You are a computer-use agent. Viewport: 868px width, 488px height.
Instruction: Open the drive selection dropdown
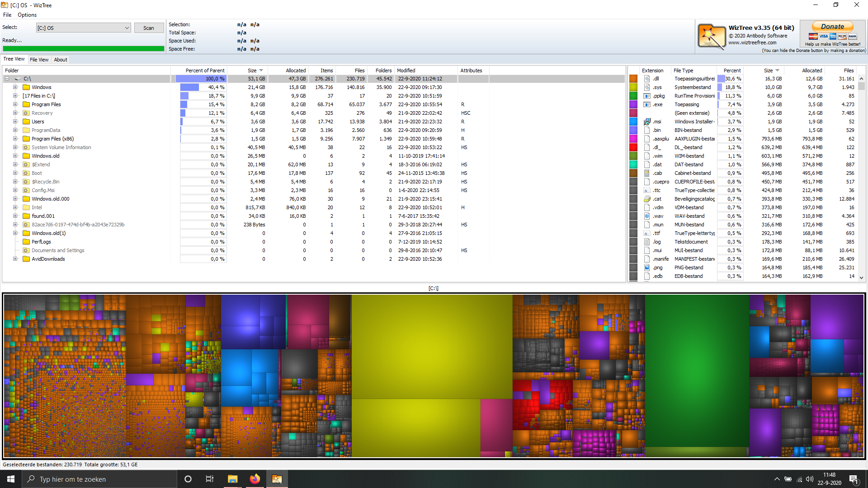click(x=127, y=28)
